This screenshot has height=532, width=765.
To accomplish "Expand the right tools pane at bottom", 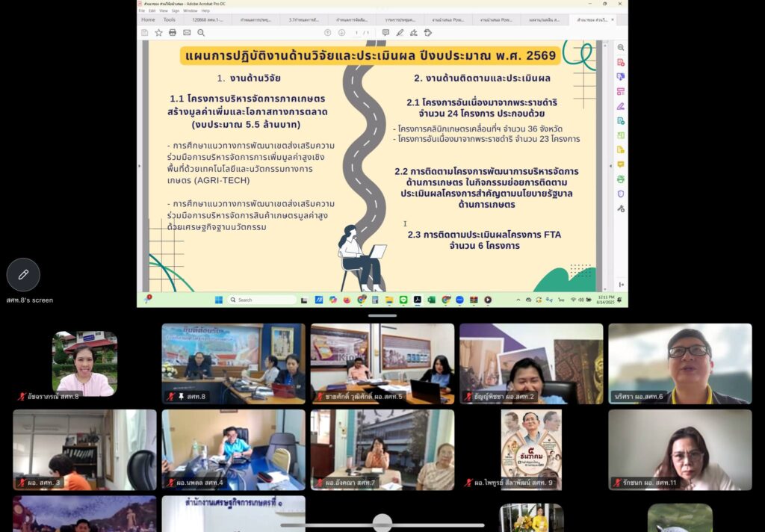I will tap(621, 285).
